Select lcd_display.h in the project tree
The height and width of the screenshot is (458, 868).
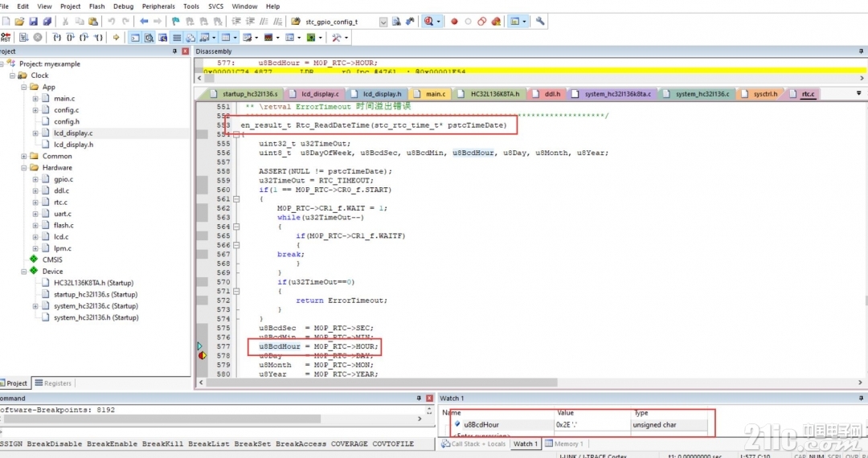coord(73,145)
